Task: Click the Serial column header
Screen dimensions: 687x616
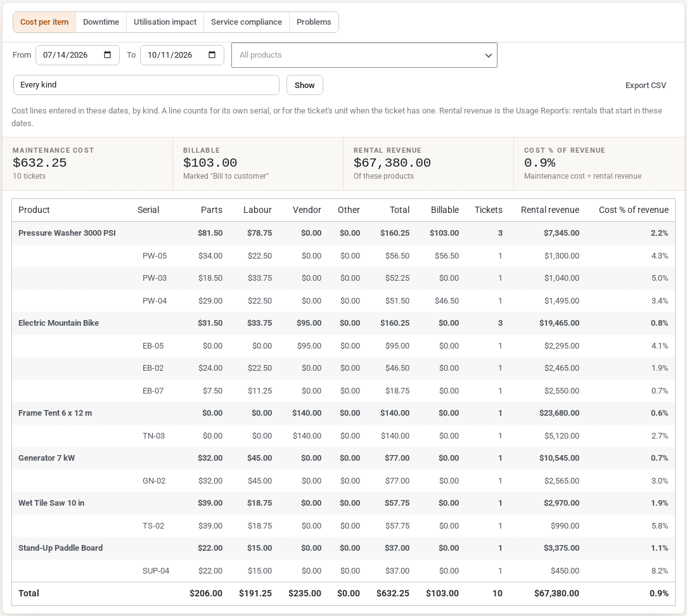Action: (x=148, y=210)
